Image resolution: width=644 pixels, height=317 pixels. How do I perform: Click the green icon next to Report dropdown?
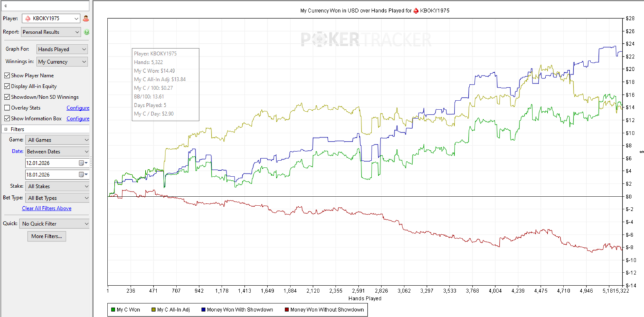tap(86, 32)
